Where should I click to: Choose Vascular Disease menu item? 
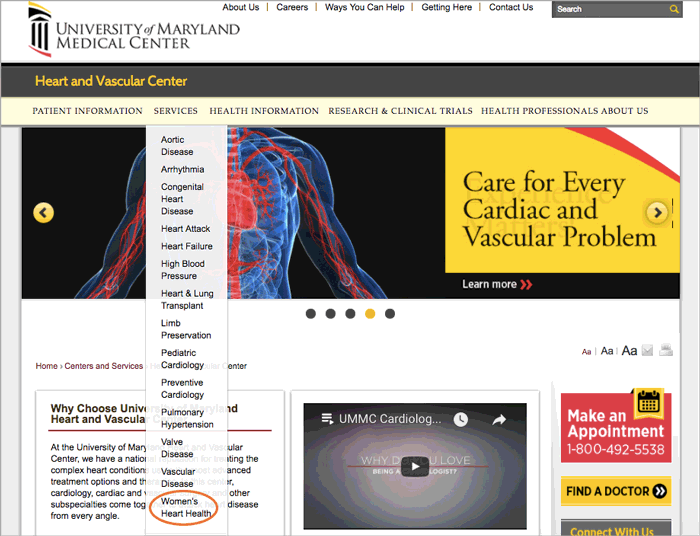point(178,478)
